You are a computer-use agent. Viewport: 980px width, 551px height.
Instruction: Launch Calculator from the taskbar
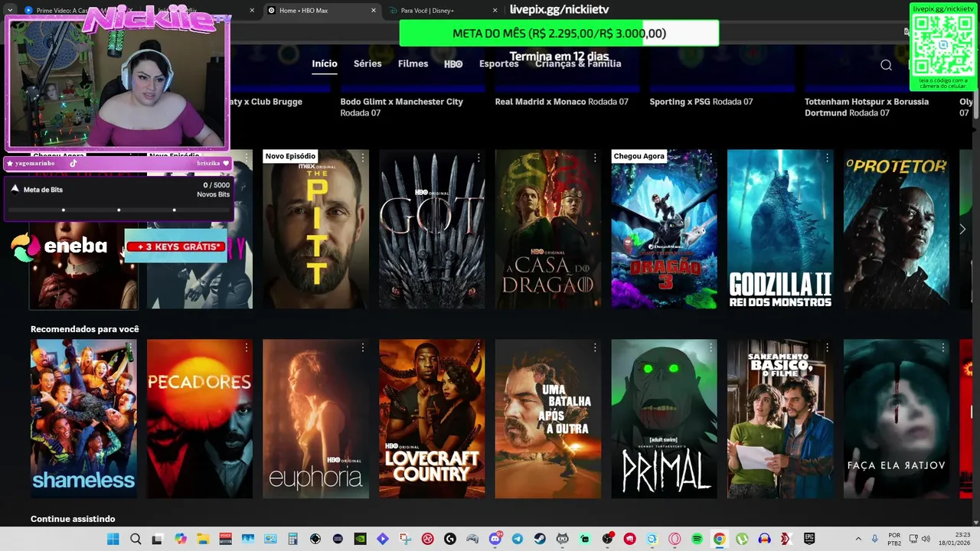coord(292,539)
